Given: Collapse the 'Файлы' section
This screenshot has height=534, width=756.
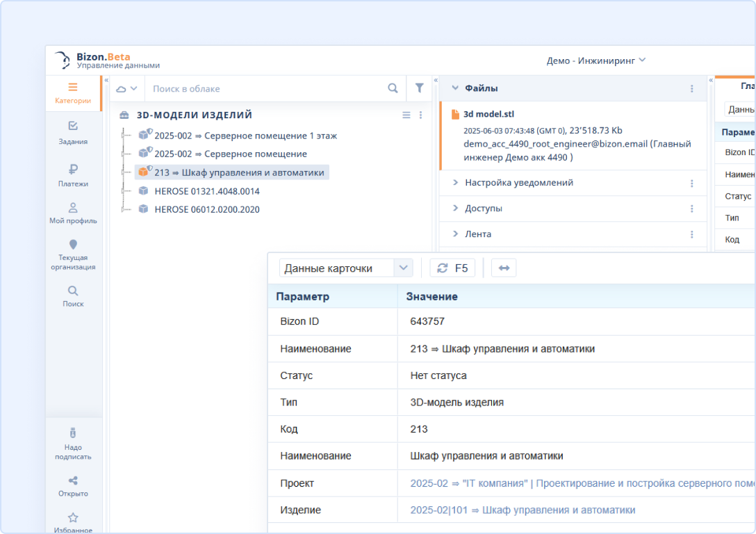Looking at the screenshot, I should (x=456, y=88).
